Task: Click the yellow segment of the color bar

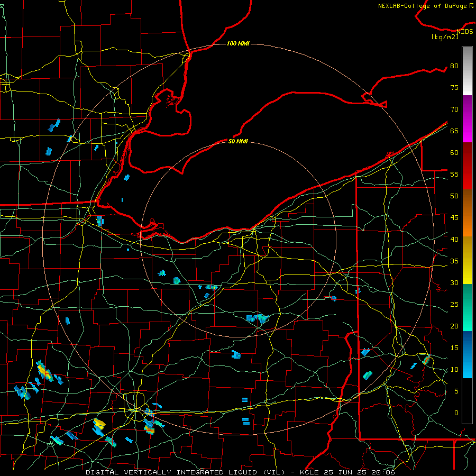Action: pos(467,260)
